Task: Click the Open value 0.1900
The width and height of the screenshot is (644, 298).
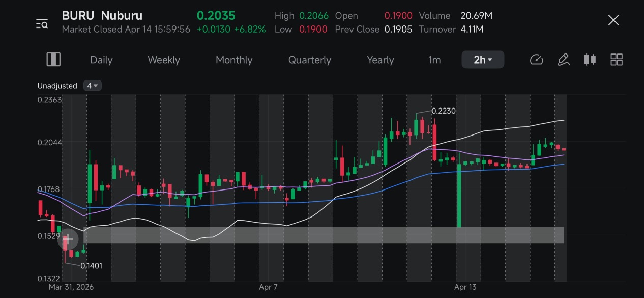Action: [x=398, y=16]
